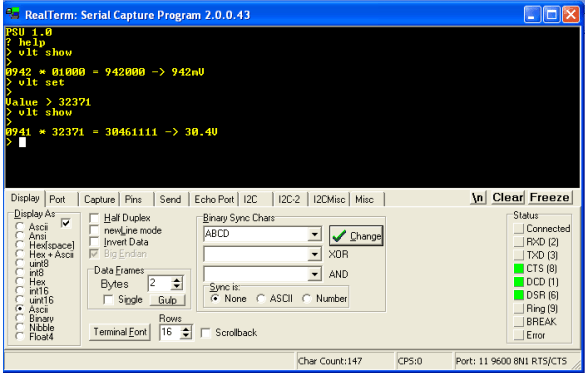This screenshot has height=376, width=587.
Task: Open the Send tab
Action: point(170,199)
